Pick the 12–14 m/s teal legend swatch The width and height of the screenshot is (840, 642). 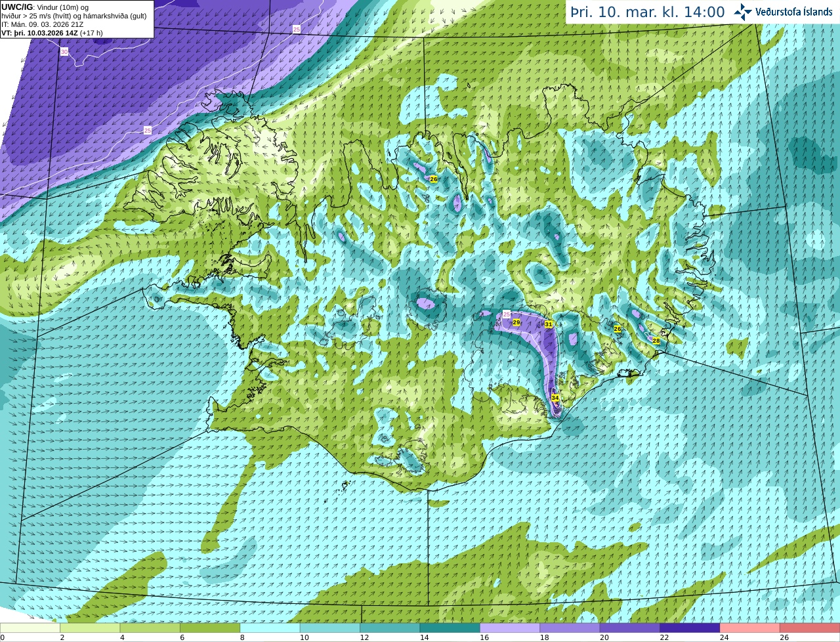coord(390,628)
